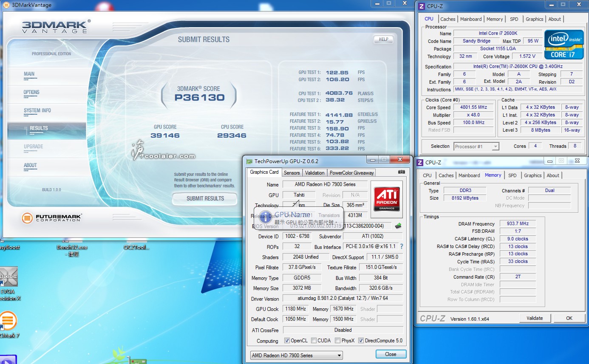589x364 pixels.
Task: Open CPU tab in lower CPU-Z window
Action: 427,175
